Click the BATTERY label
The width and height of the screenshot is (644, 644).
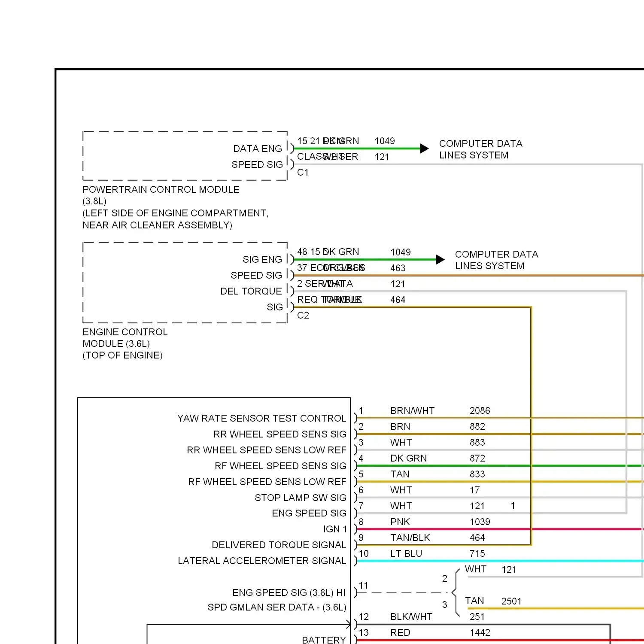point(324,640)
